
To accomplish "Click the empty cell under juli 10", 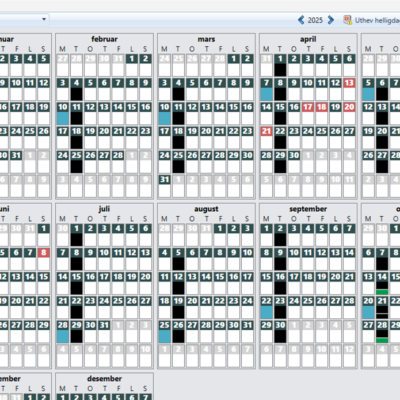I will click(104, 264).
